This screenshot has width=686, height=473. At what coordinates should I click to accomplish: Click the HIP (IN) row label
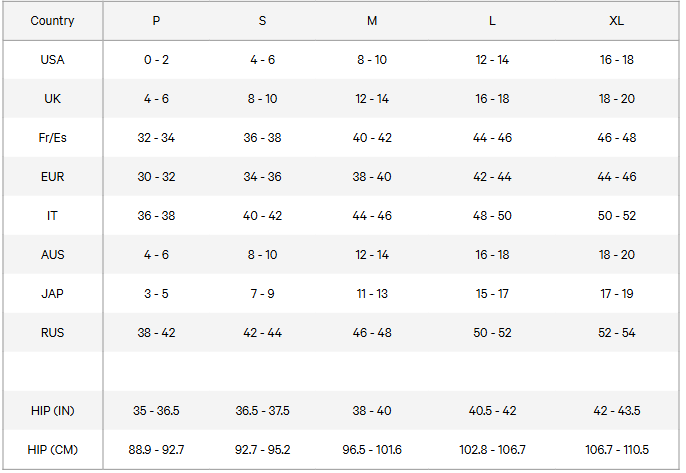click(52, 411)
